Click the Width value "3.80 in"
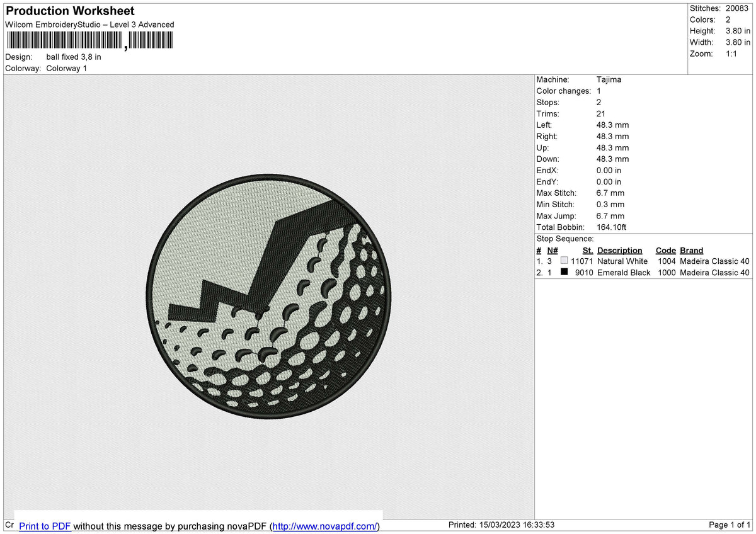Viewport: 756px width, 534px height. pyautogui.click(x=738, y=42)
